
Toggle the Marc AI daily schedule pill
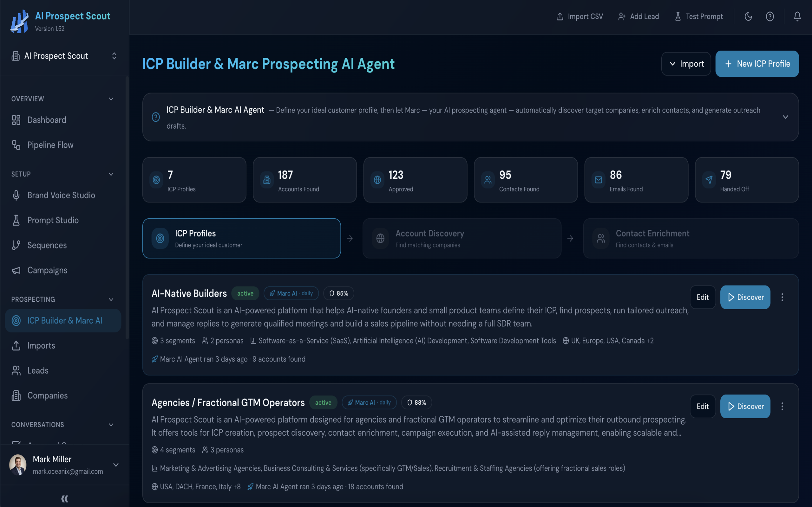point(291,293)
